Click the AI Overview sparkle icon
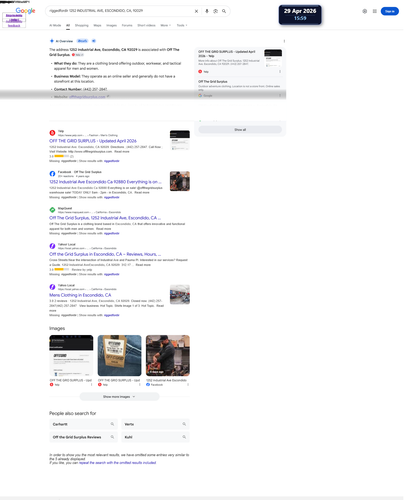This screenshot has width=408, height=500. pyautogui.click(x=52, y=41)
